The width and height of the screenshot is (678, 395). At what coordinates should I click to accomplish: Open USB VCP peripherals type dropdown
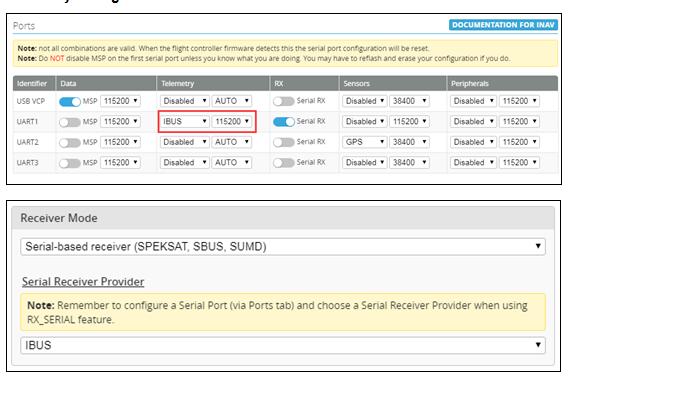(x=473, y=101)
